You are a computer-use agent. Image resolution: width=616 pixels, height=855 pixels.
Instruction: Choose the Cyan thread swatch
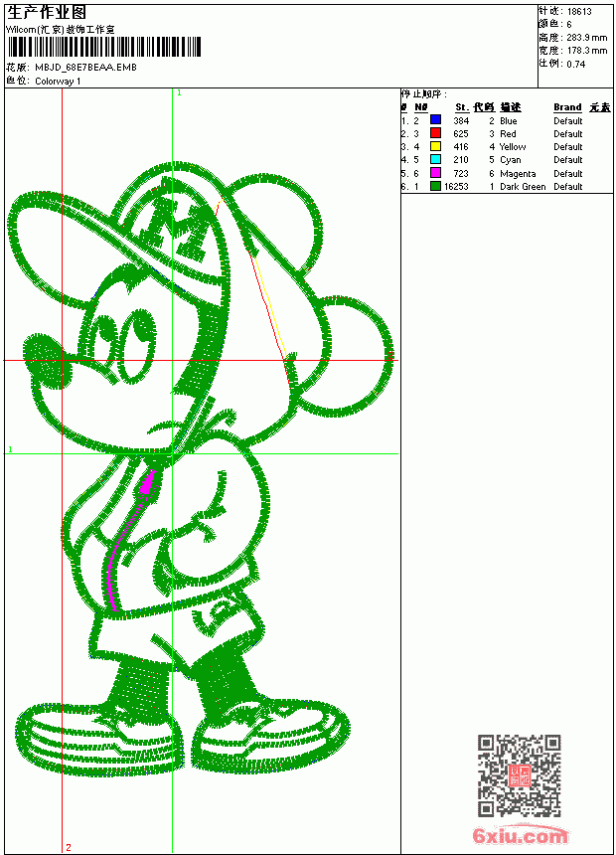point(435,159)
